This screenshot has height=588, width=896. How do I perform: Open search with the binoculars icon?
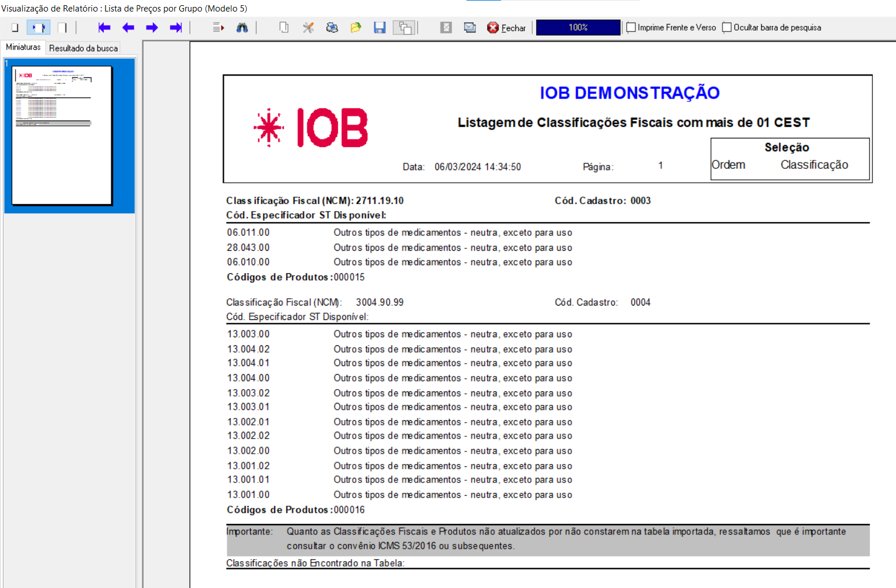[x=242, y=28]
